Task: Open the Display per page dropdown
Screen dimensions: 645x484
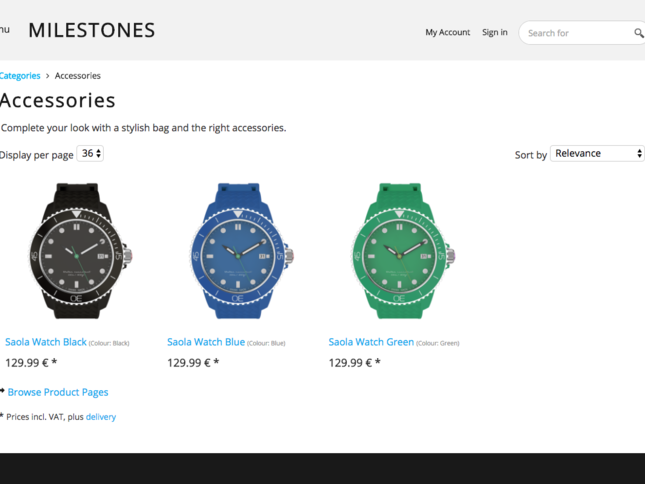Action: pyautogui.click(x=91, y=154)
